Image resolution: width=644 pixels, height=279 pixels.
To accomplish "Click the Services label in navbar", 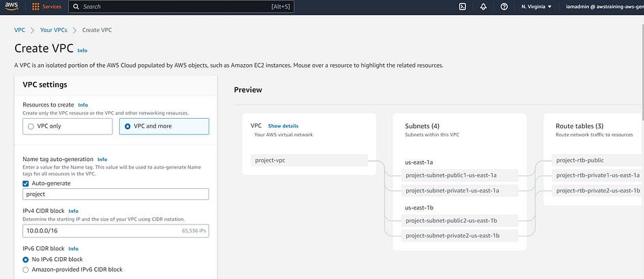I will click(x=52, y=7).
